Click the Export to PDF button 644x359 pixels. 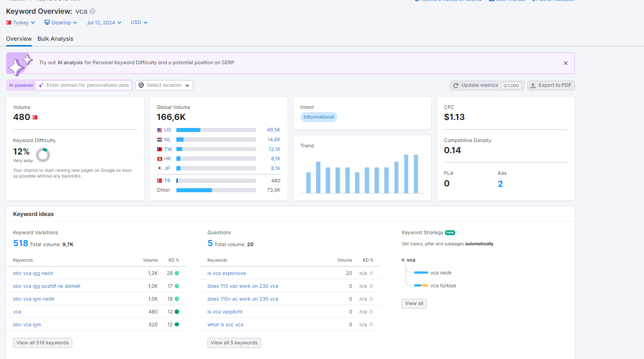click(x=551, y=85)
